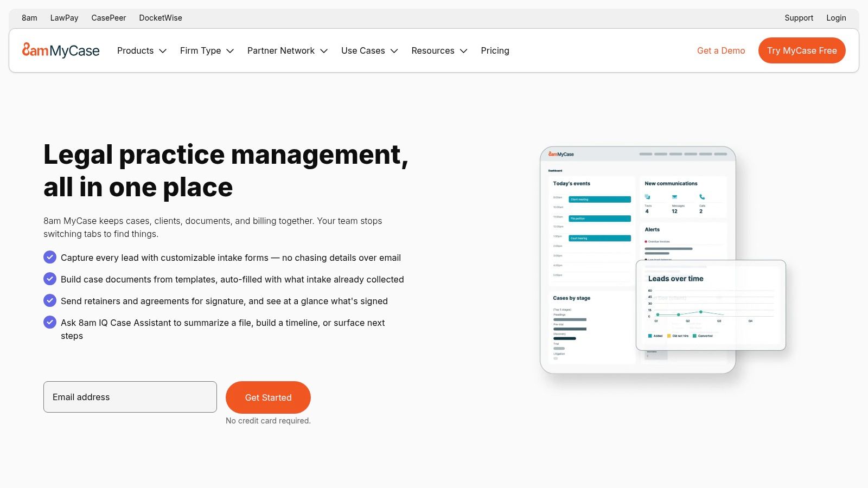Screen dimensions: 868x488
Task: Open the Support link
Action: click(x=799, y=18)
